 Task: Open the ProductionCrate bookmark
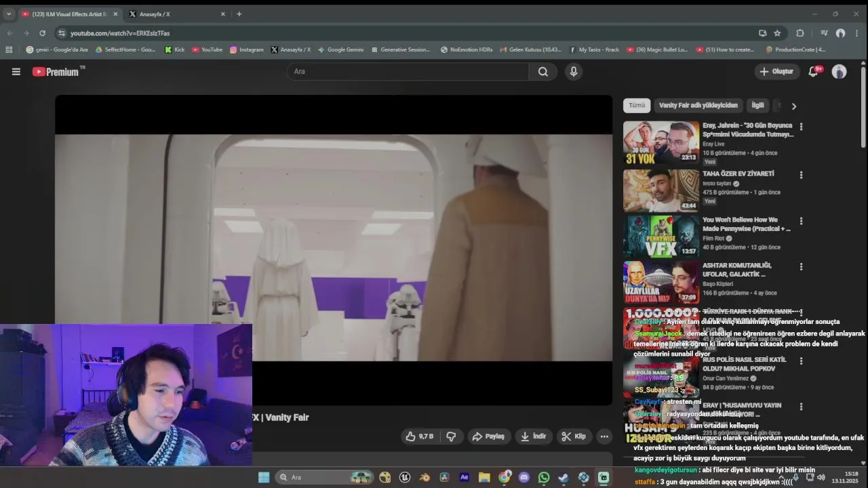(795, 49)
